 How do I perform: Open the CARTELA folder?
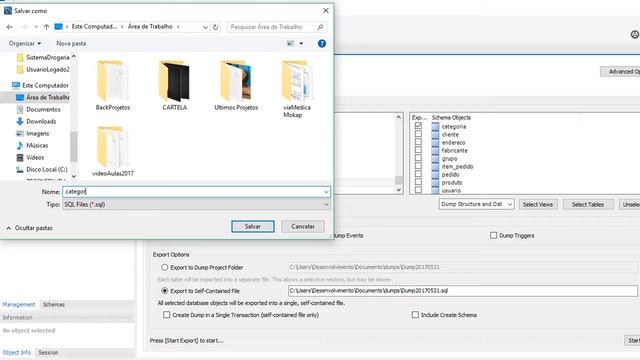click(175, 85)
